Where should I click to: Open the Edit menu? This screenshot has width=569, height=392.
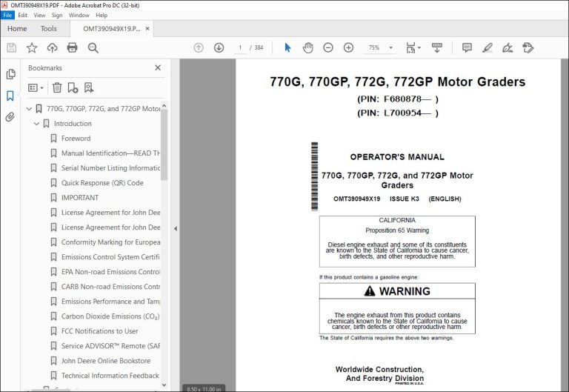[x=22, y=16]
